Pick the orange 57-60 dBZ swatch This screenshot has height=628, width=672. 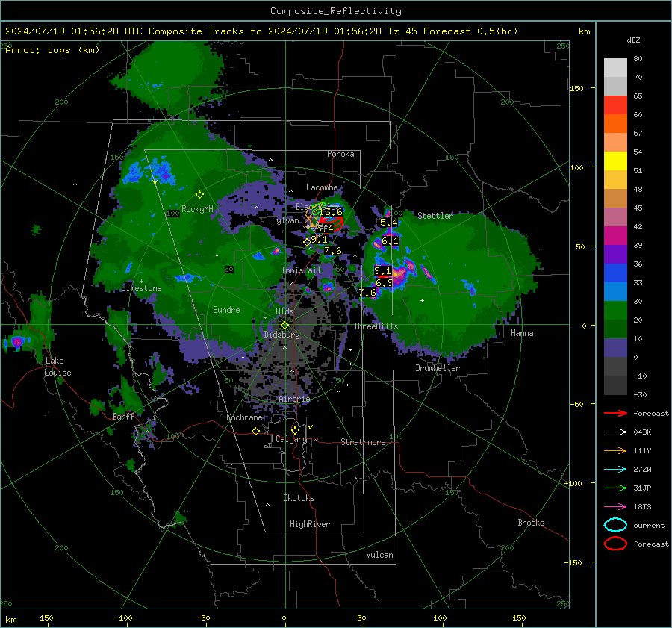[615, 124]
